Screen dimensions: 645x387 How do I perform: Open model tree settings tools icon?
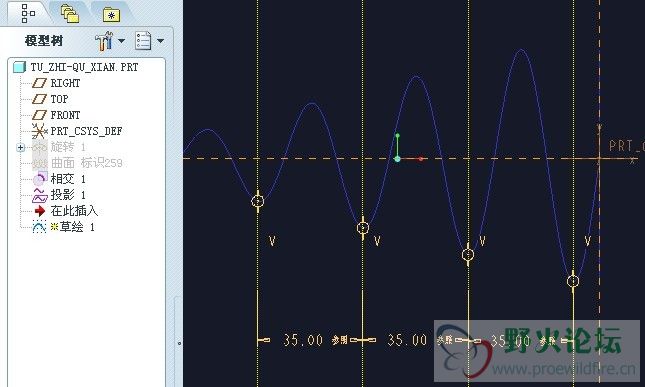point(104,41)
